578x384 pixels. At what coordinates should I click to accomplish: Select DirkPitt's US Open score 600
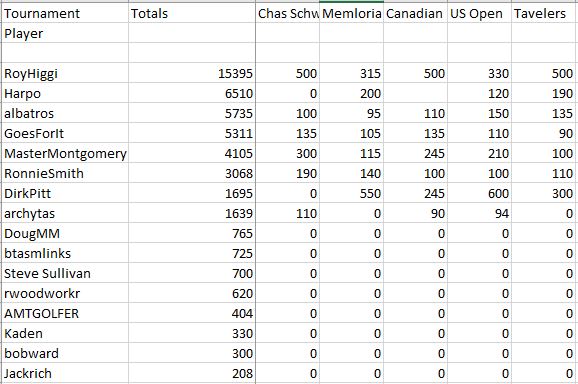point(480,193)
